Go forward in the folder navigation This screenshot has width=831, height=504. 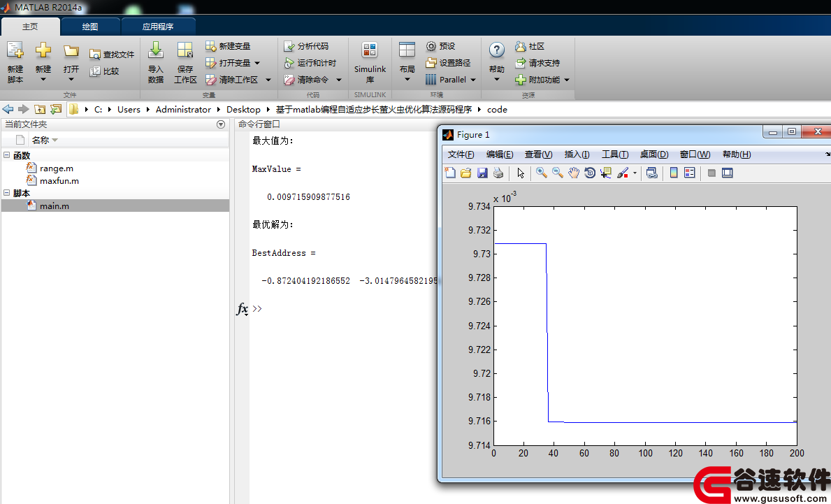[x=23, y=109]
